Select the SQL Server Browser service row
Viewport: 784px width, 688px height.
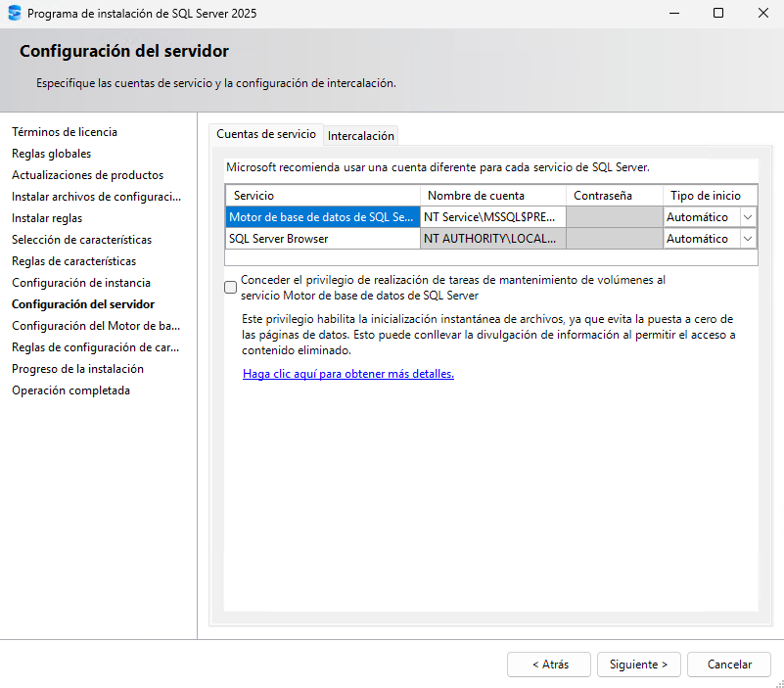click(322, 239)
